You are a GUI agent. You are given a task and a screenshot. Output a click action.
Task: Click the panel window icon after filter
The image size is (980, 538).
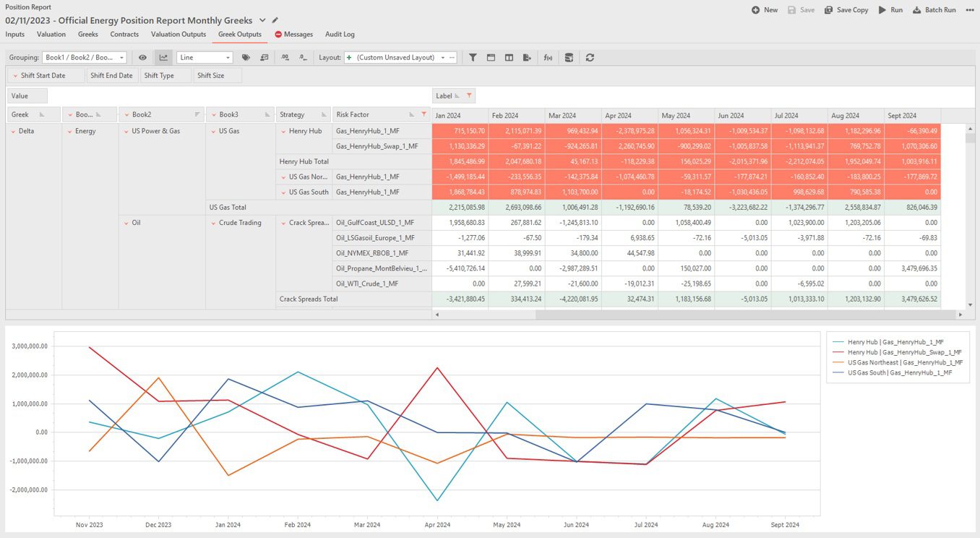click(x=491, y=57)
